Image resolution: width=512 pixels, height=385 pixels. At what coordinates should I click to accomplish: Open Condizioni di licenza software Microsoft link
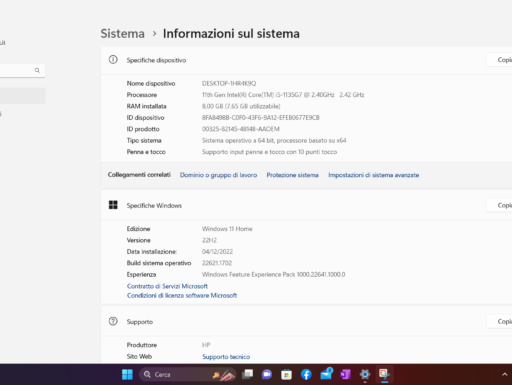click(182, 295)
